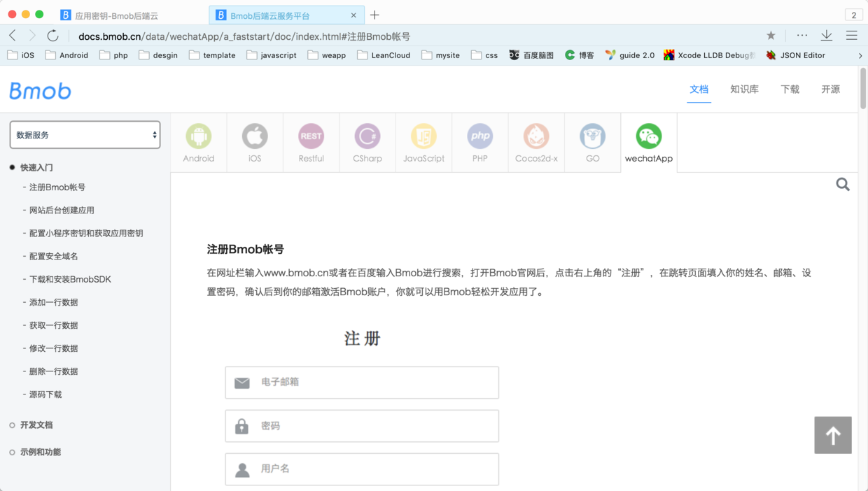The width and height of the screenshot is (868, 491).
Task: Open the 开源 nav tab
Action: pyautogui.click(x=831, y=90)
